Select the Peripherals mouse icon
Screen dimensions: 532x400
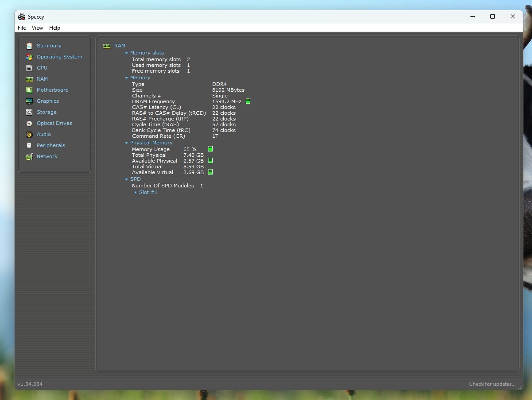pos(29,145)
